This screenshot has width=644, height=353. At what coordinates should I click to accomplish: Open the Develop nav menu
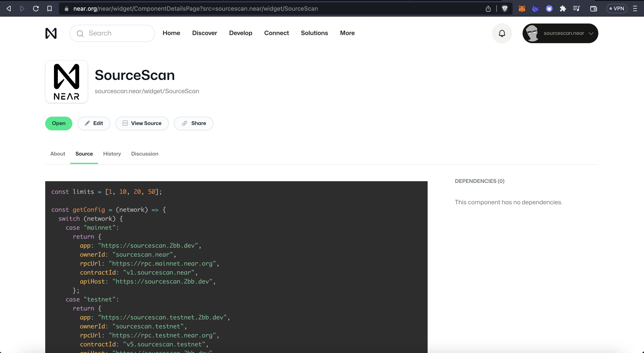[240, 33]
